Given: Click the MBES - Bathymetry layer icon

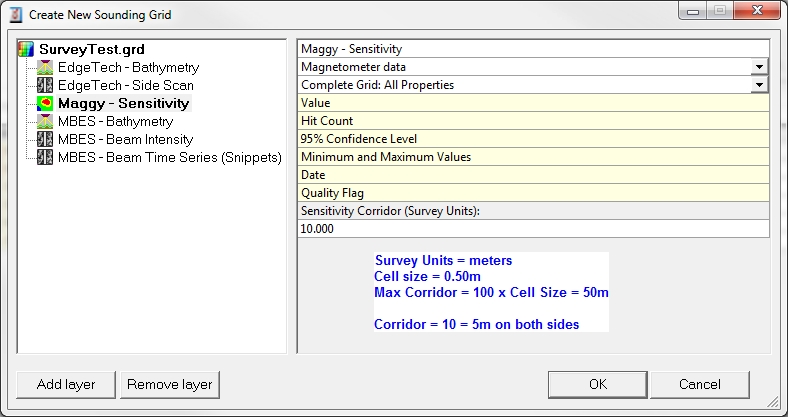Looking at the screenshot, I should (45, 121).
